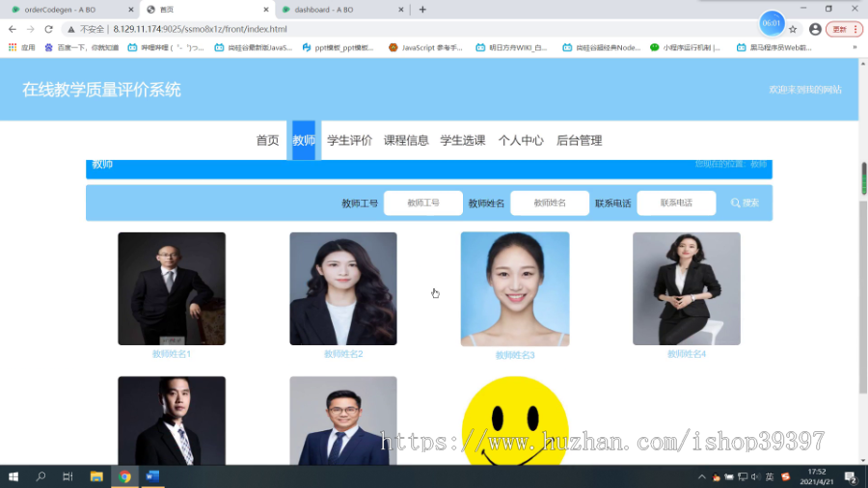Open Windows taskbar search icon

pos(41,476)
